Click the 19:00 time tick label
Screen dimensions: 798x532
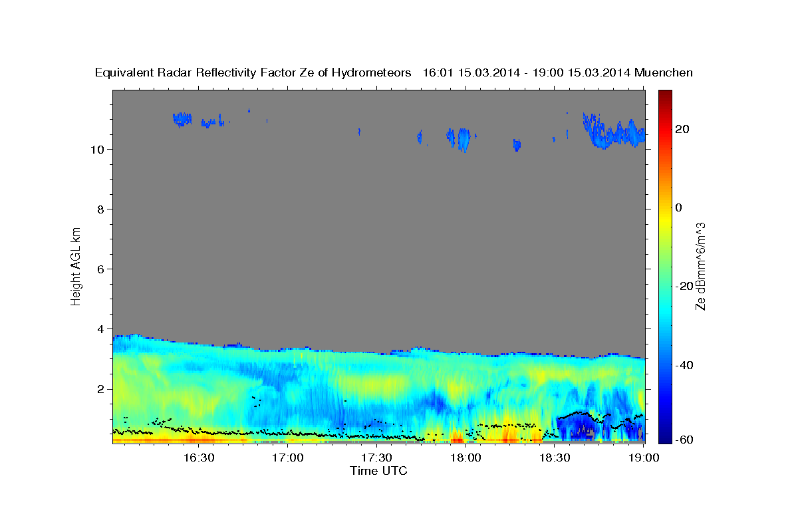coord(644,457)
